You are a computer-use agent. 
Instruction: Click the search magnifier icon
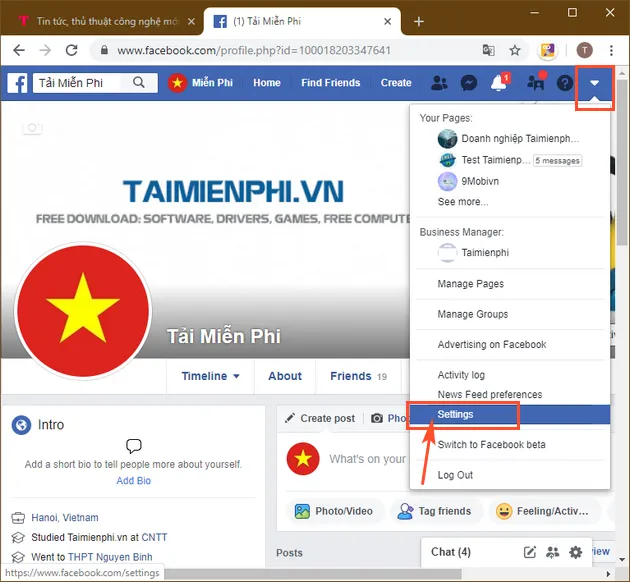click(x=139, y=82)
